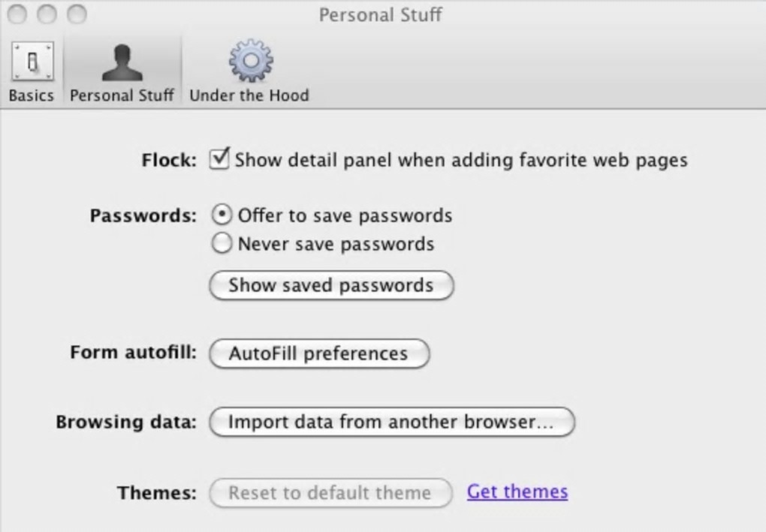Screen dimensions: 766x532
Task: Click the 'Never save passwords' label text
Action: 336,245
